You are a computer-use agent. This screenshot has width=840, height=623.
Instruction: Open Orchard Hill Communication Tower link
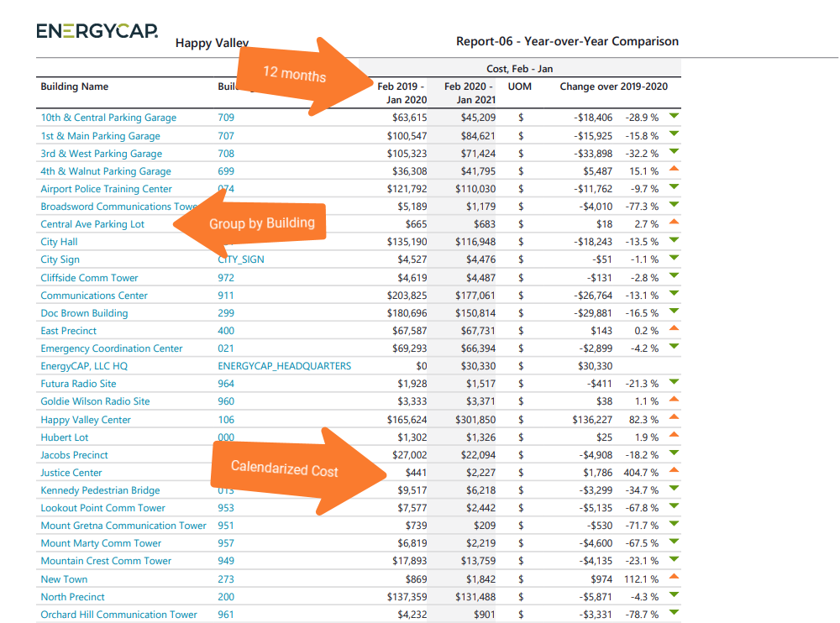[119, 615]
